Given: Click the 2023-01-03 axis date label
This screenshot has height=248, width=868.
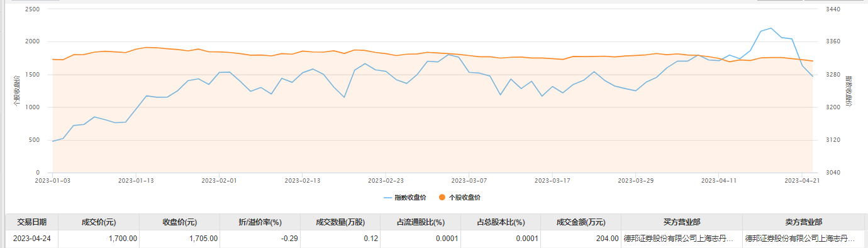Looking at the screenshot, I should pos(53,180).
